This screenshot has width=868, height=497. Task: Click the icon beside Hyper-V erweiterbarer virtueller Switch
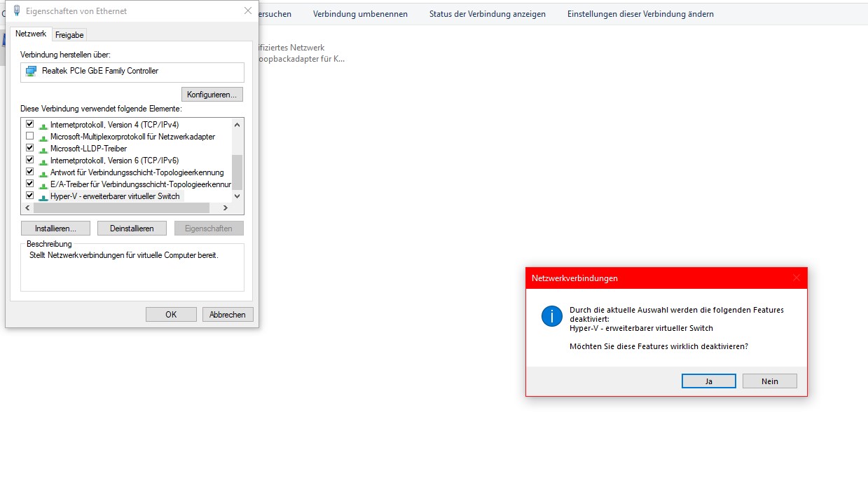coord(43,197)
